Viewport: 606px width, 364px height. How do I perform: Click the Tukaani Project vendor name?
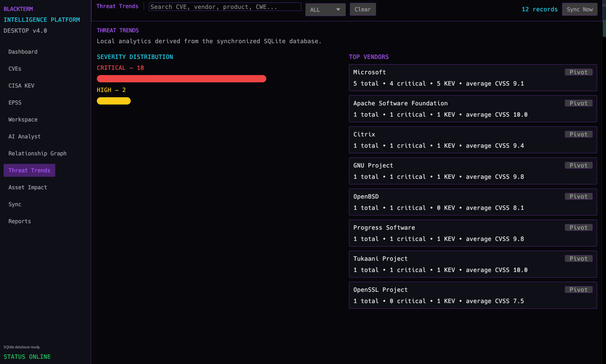coord(380,259)
